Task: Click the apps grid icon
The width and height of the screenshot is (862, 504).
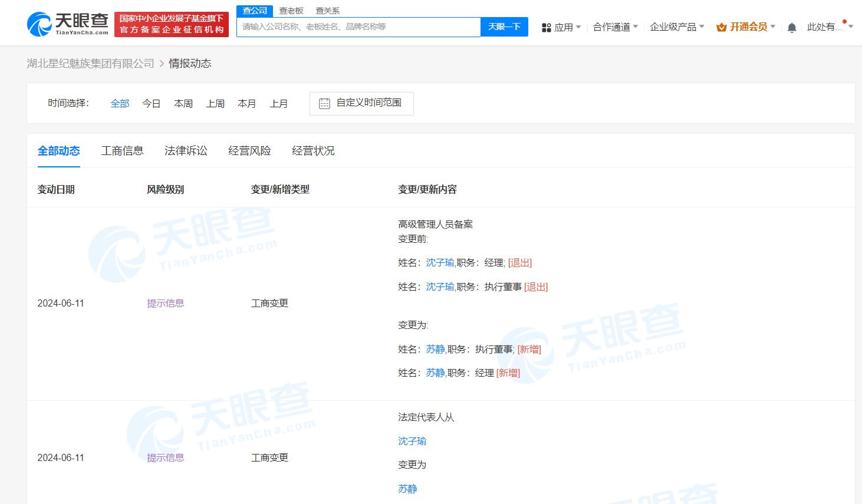Action: (546, 27)
